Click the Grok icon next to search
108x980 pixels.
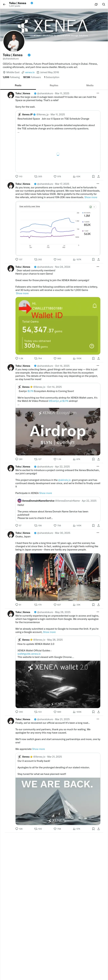[96, 4]
